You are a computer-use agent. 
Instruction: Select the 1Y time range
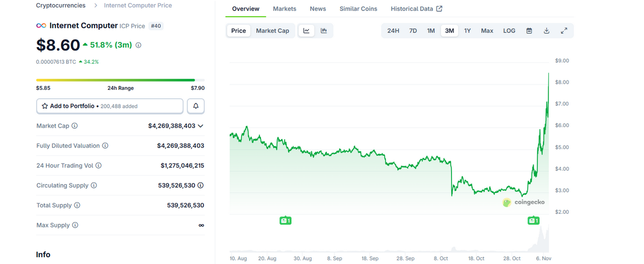467,31
